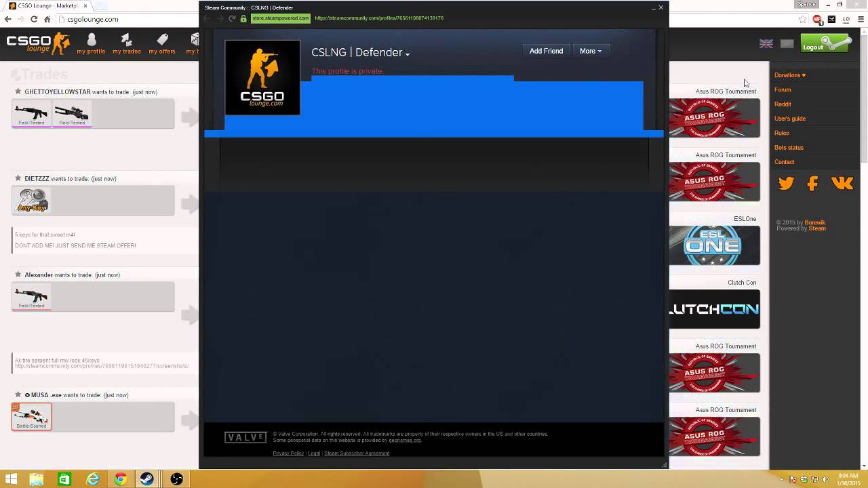The image size is (868, 488).
Task: Open Chrome from the taskbar
Action: click(120, 479)
